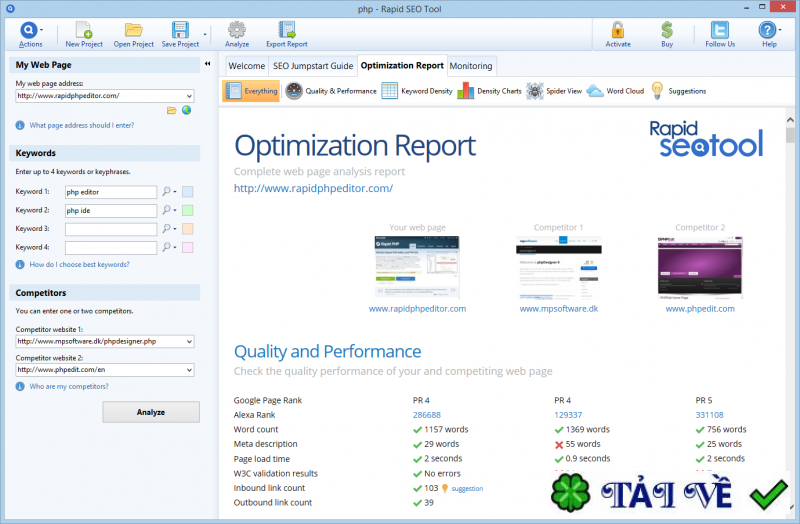Click the Keyword 3 input field
Image resolution: width=800 pixels, height=524 pixels.
click(x=111, y=229)
